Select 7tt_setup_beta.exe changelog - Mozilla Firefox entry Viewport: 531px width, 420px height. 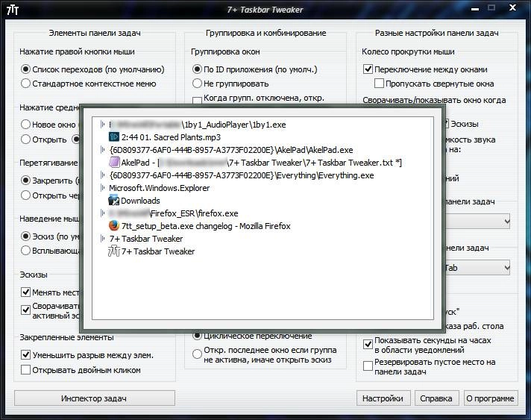point(206,226)
